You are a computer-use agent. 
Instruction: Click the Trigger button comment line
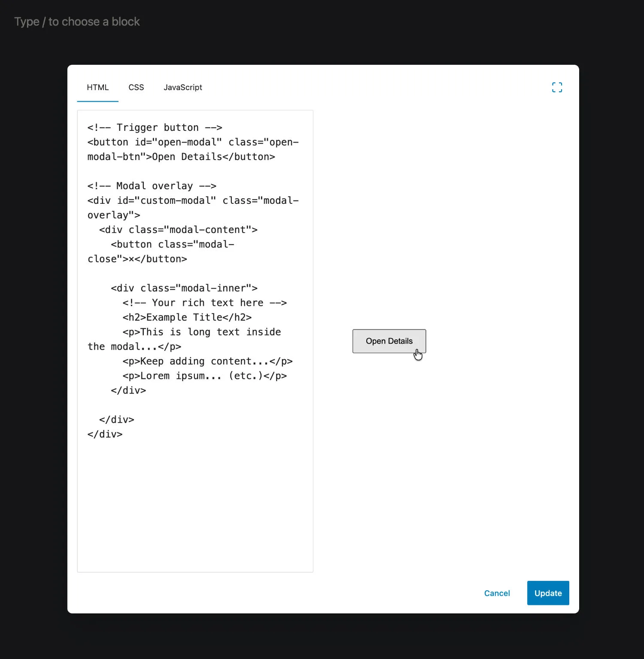tap(155, 127)
